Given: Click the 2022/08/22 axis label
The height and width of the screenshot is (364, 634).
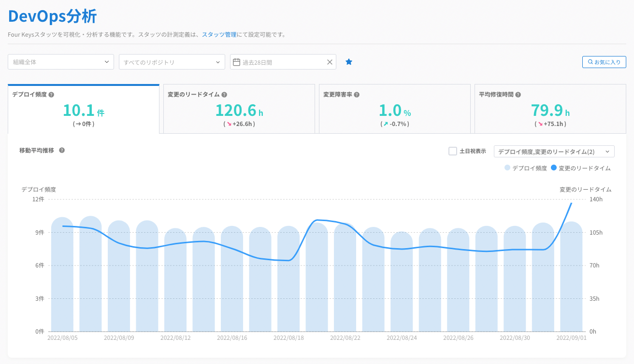Looking at the screenshot, I should pyautogui.click(x=345, y=338).
